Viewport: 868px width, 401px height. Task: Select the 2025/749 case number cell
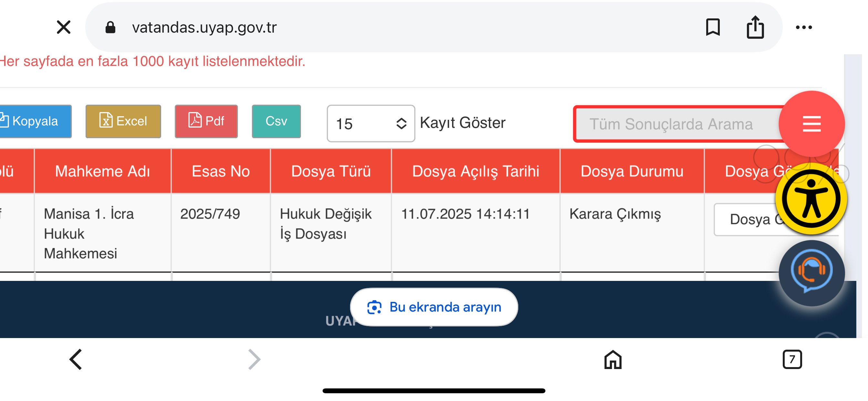221,233
